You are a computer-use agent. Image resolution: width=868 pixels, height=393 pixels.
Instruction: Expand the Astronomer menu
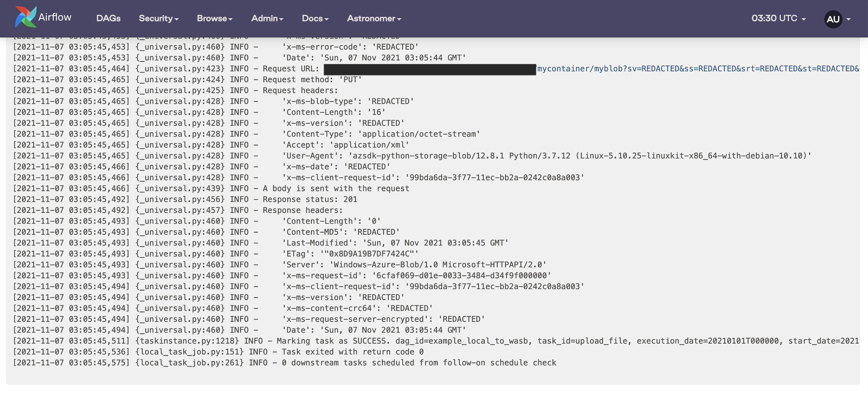click(374, 18)
